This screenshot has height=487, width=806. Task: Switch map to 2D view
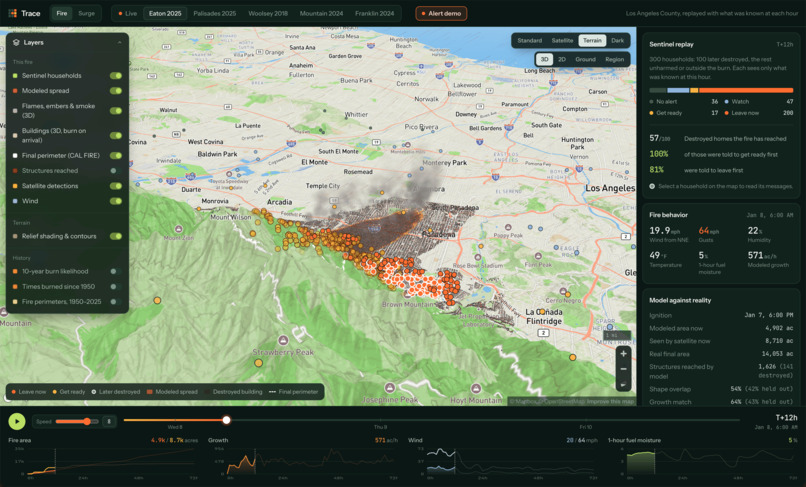(562, 60)
